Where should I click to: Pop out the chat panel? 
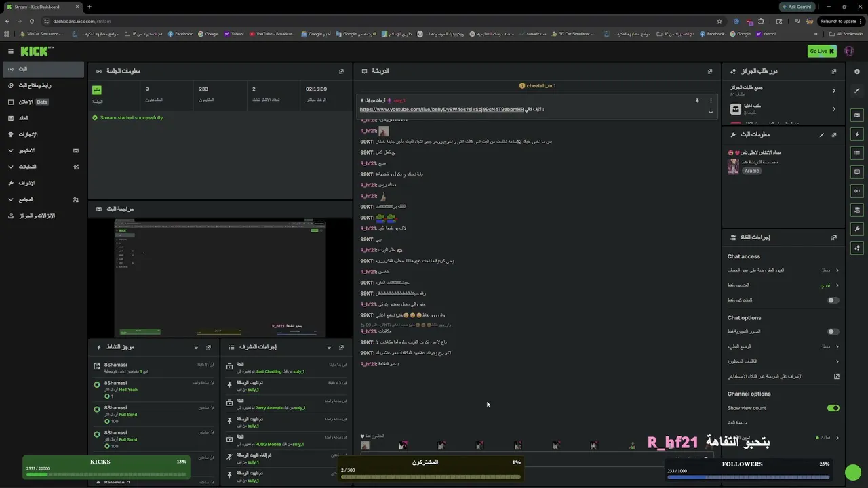click(x=710, y=71)
